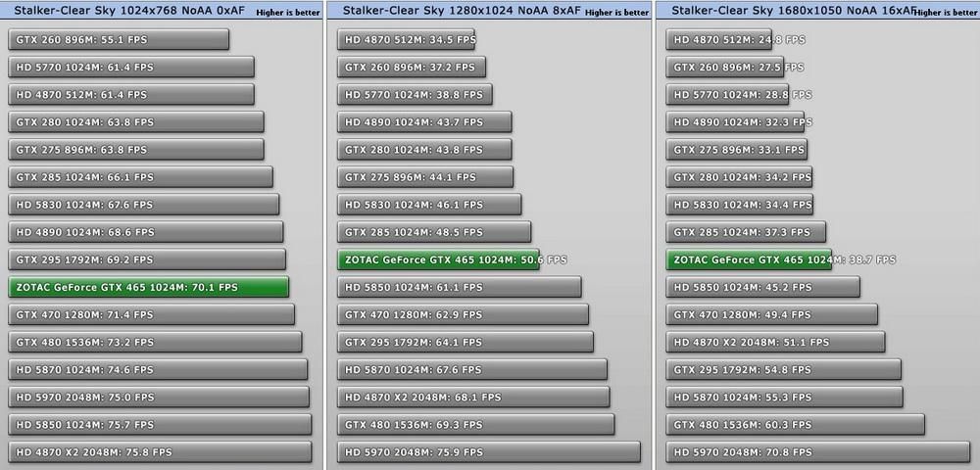Image resolution: width=980 pixels, height=470 pixels.
Task: Select the HD 5970 2048M 75.0 FPS bar
Action: (x=159, y=397)
